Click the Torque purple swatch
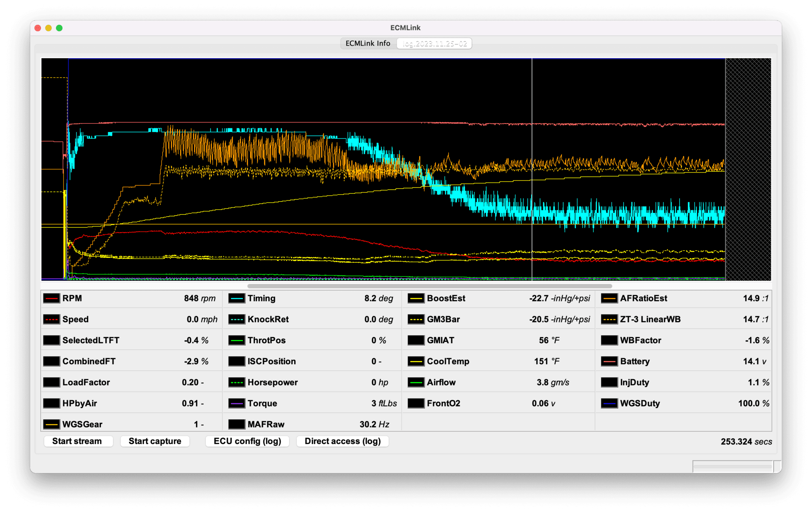 237,403
